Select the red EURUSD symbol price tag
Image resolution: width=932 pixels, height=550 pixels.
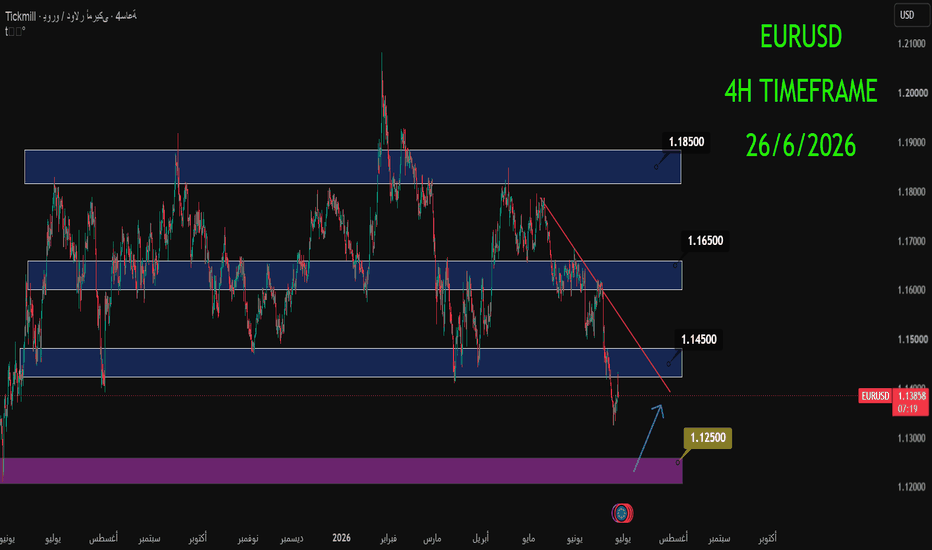875,396
